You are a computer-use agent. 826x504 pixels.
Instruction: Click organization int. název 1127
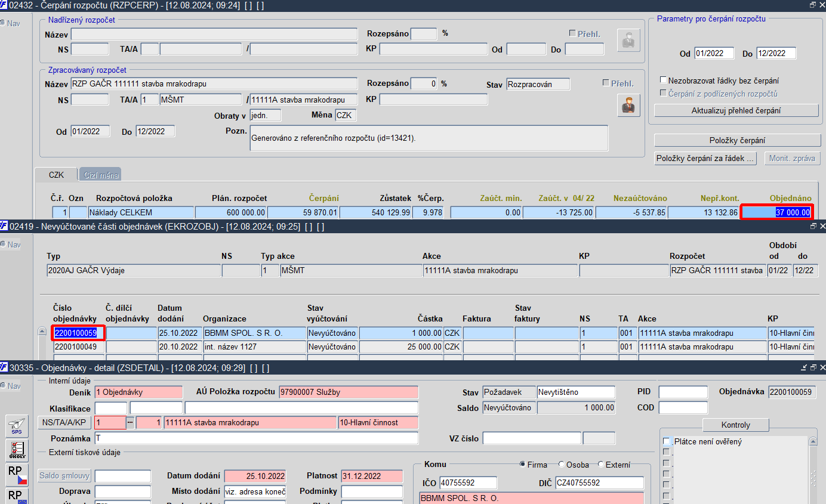click(254, 347)
